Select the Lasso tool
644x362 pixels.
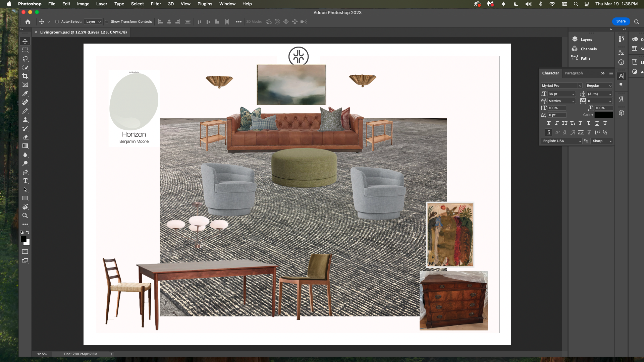(x=25, y=59)
